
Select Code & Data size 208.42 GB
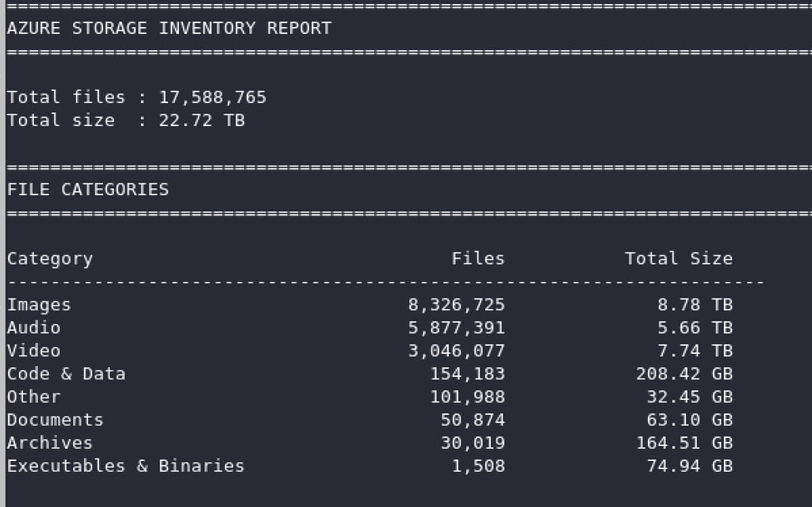684,374
